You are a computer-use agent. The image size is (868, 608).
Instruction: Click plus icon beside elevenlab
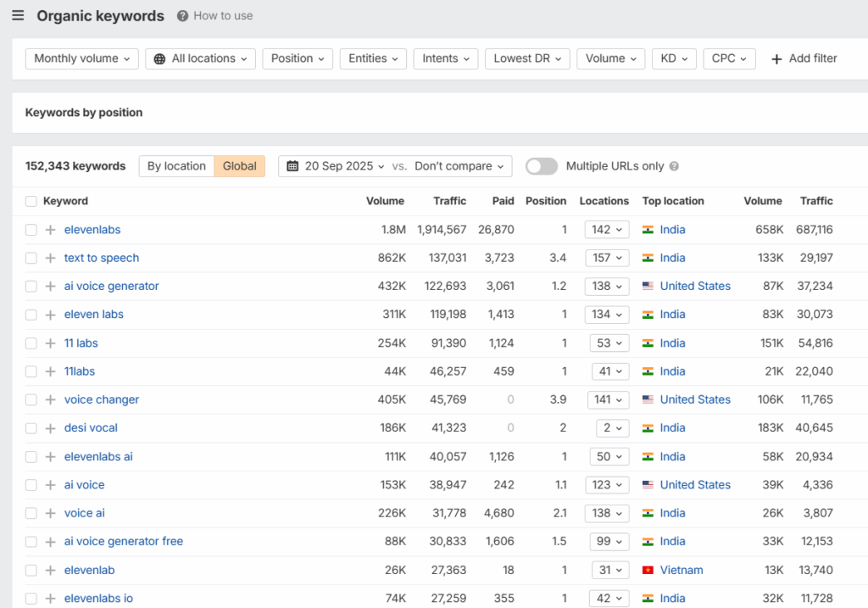50,571
